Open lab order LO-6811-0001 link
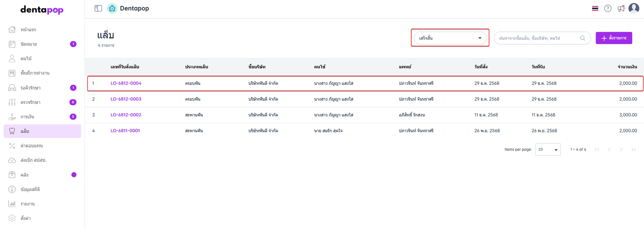This screenshot has width=644, height=229. click(x=125, y=131)
